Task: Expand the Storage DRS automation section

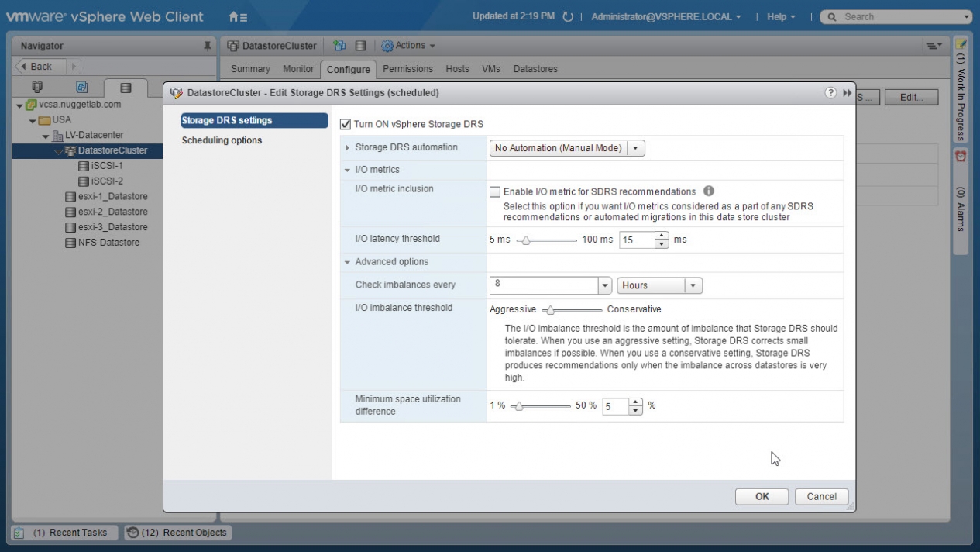Action: click(347, 148)
